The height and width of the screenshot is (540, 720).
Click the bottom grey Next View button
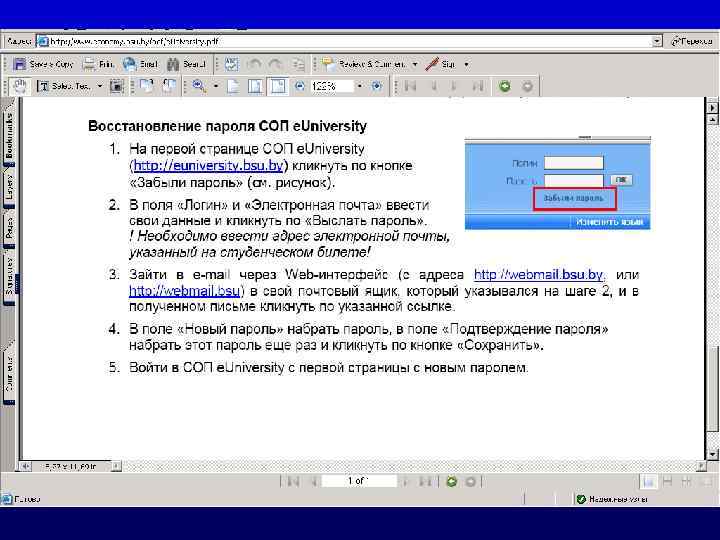click(470, 481)
